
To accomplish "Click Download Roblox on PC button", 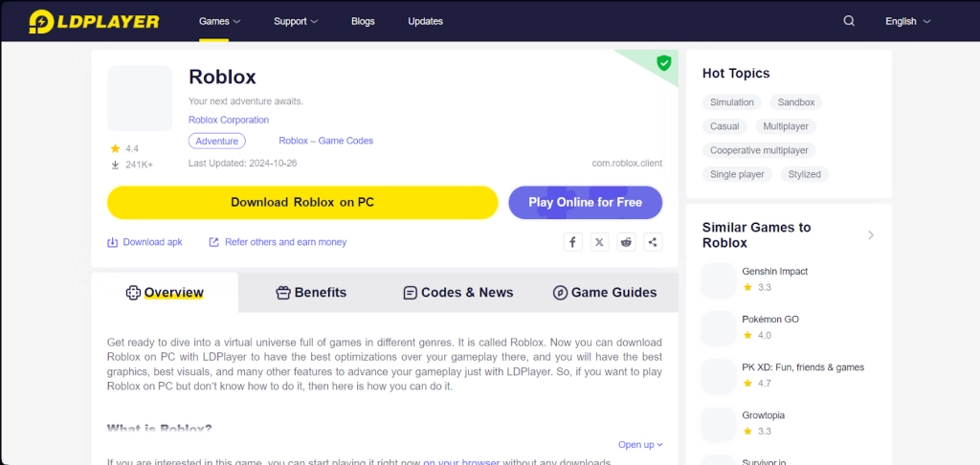I will pos(302,203).
